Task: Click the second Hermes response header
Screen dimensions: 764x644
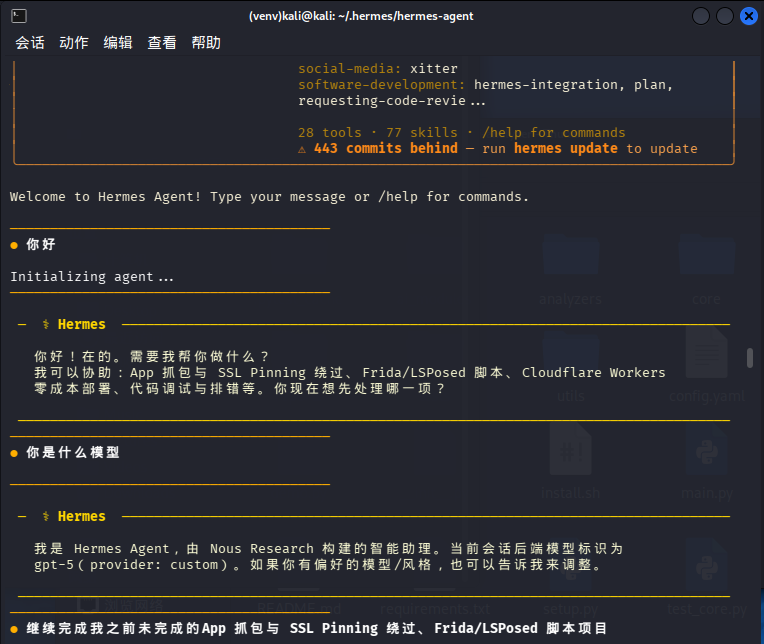Action: [81, 516]
